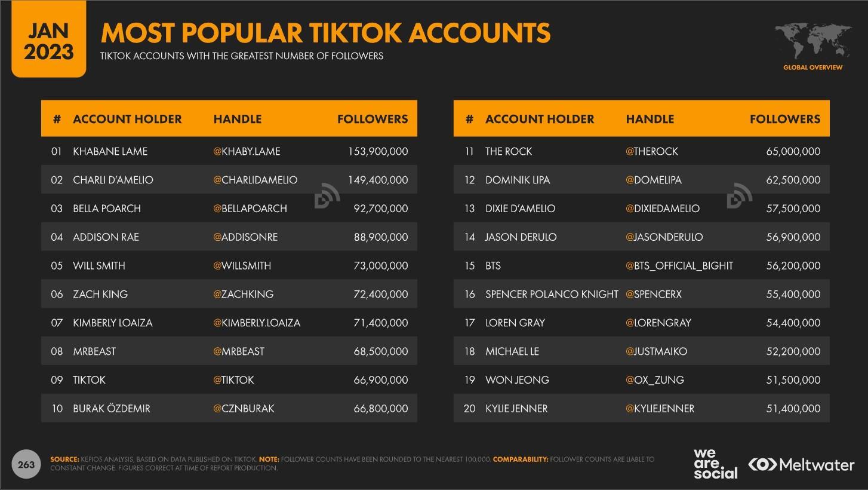This screenshot has width=868, height=490.
Task: Select the @KYLIEJENNER handle
Action: click(660, 409)
